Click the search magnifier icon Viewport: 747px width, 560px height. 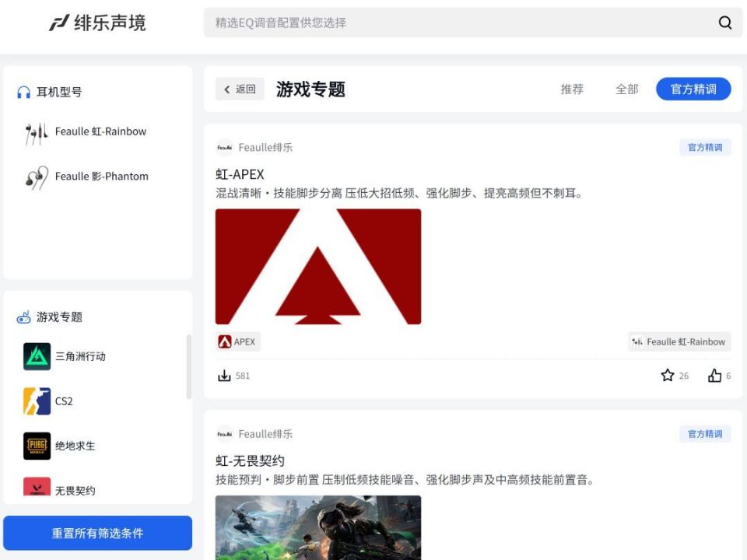pyautogui.click(x=724, y=23)
